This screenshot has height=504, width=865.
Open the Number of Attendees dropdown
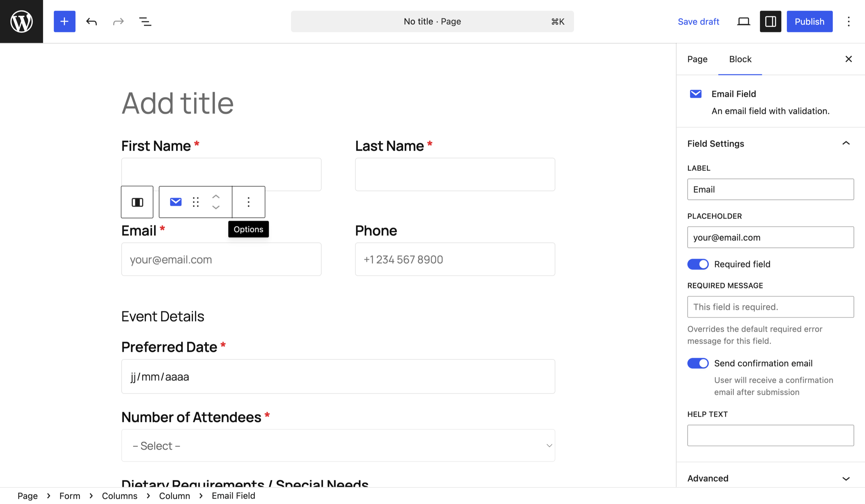[x=338, y=446]
